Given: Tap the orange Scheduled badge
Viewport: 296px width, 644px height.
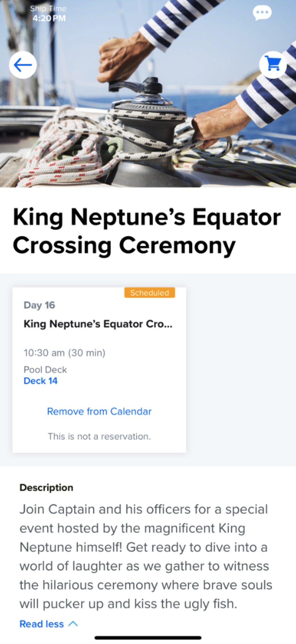Looking at the screenshot, I should [x=149, y=292].
